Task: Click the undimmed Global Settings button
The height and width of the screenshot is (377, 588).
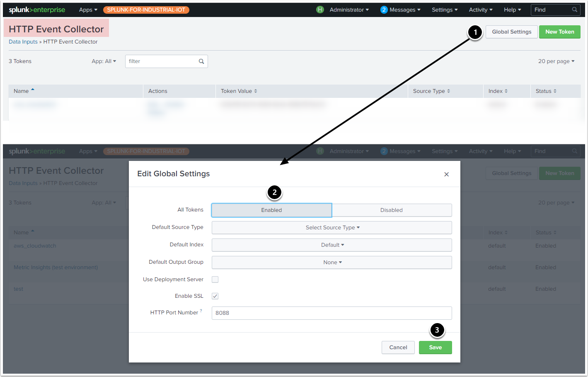Action: (x=511, y=32)
